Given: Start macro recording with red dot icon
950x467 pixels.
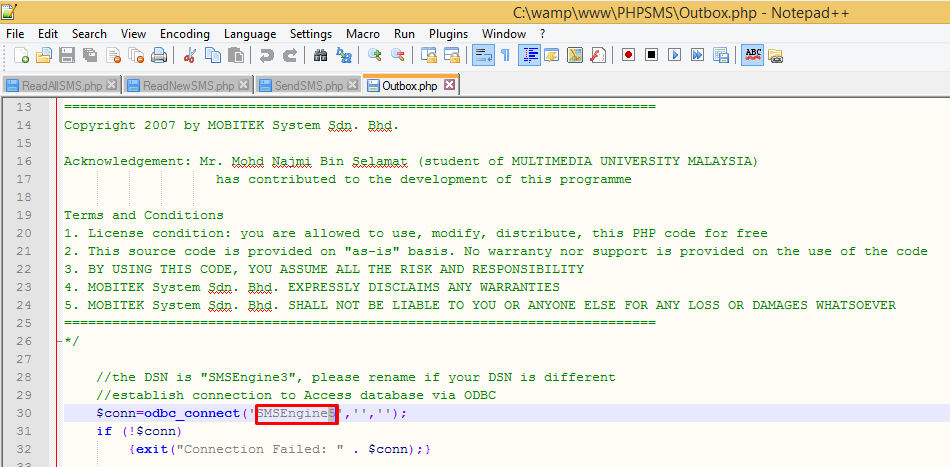Looking at the screenshot, I should 628,55.
